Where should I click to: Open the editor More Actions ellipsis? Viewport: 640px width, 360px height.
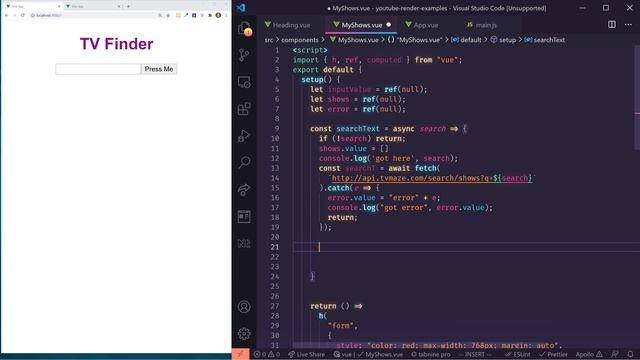(628, 24)
